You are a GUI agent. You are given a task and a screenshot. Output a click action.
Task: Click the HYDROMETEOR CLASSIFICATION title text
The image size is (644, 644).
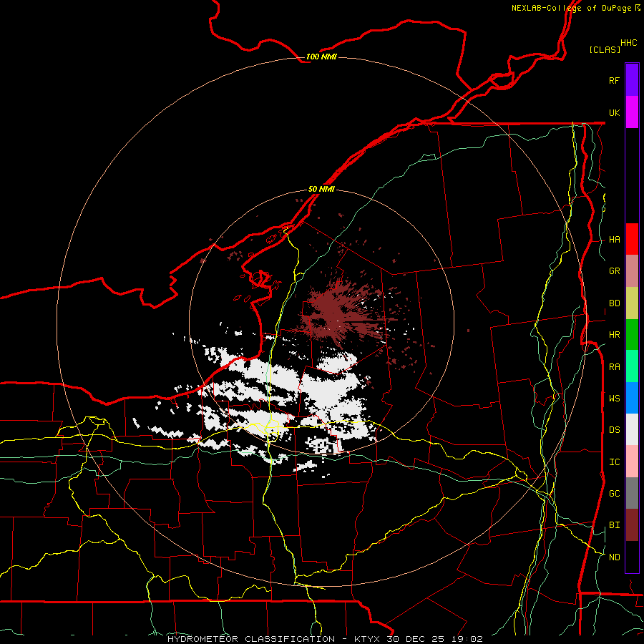[251, 639]
